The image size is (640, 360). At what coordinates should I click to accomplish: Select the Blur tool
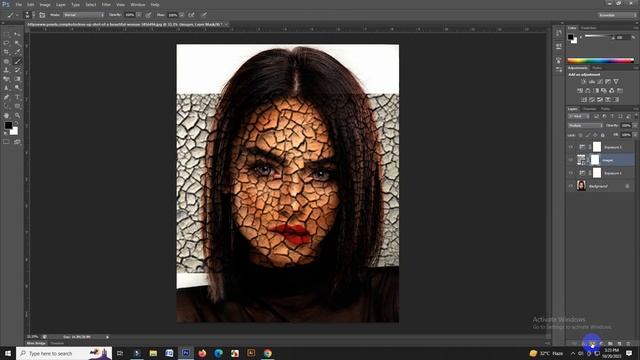click(7, 88)
